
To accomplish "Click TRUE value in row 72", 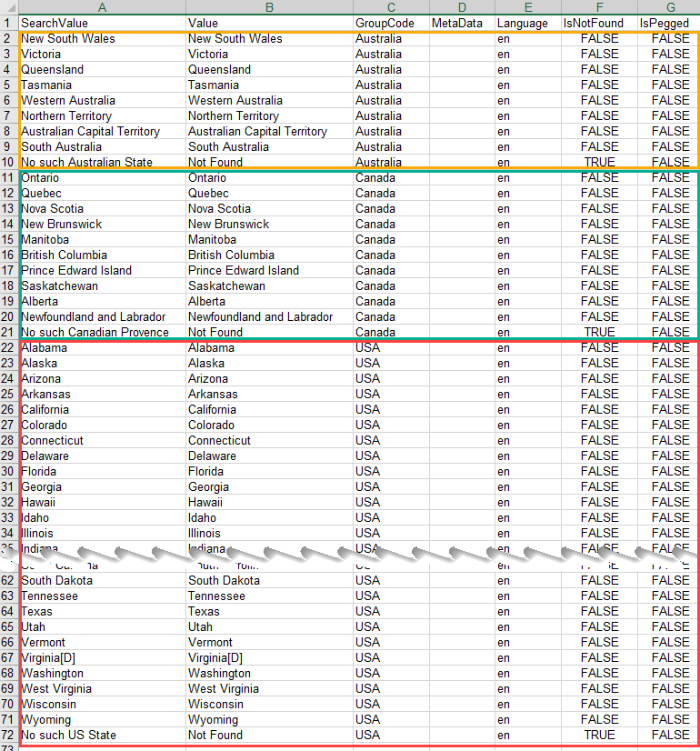I will tap(599, 735).
